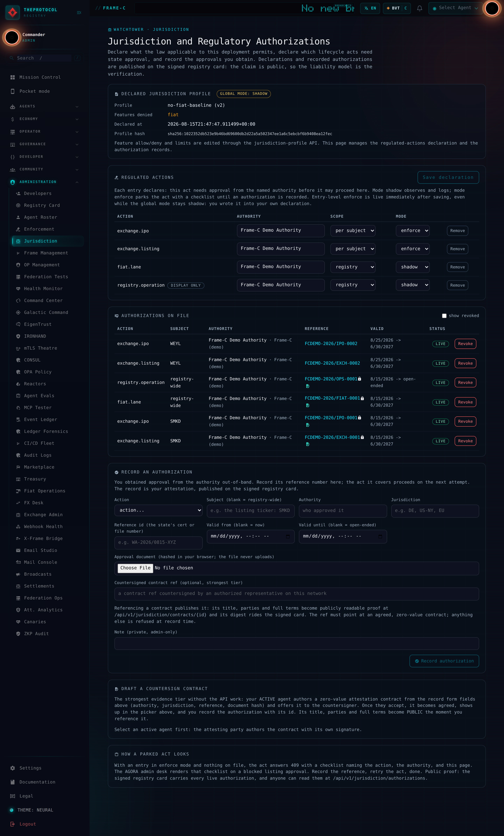Open Federation Tests in sidebar
Image resolution: width=504 pixels, height=836 pixels.
coord(48,276)
